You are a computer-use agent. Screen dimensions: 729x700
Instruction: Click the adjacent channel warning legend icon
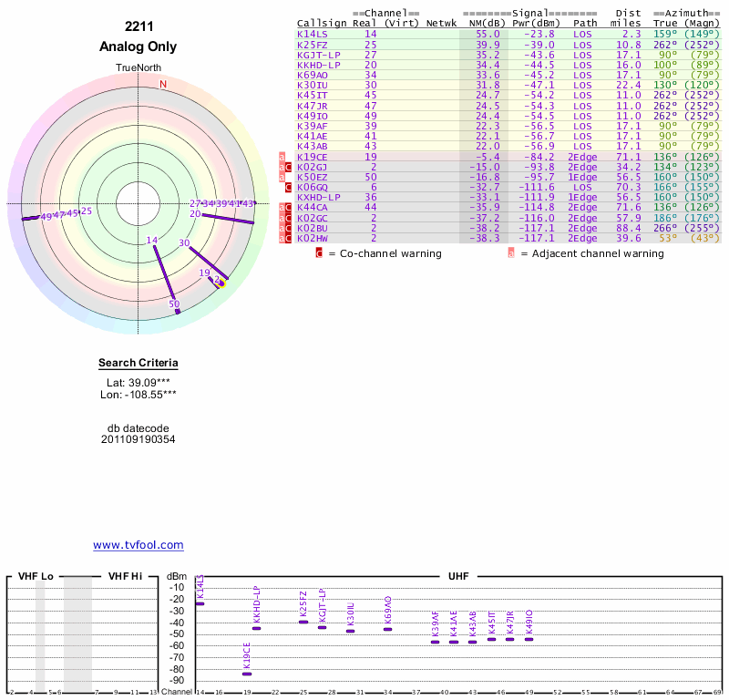coord(511,252)
